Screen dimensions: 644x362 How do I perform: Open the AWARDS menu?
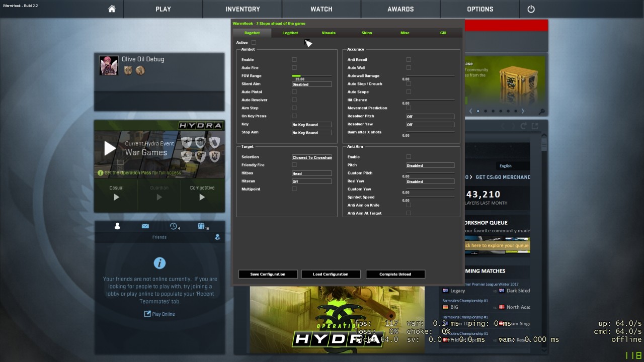(x=400, y=9)
